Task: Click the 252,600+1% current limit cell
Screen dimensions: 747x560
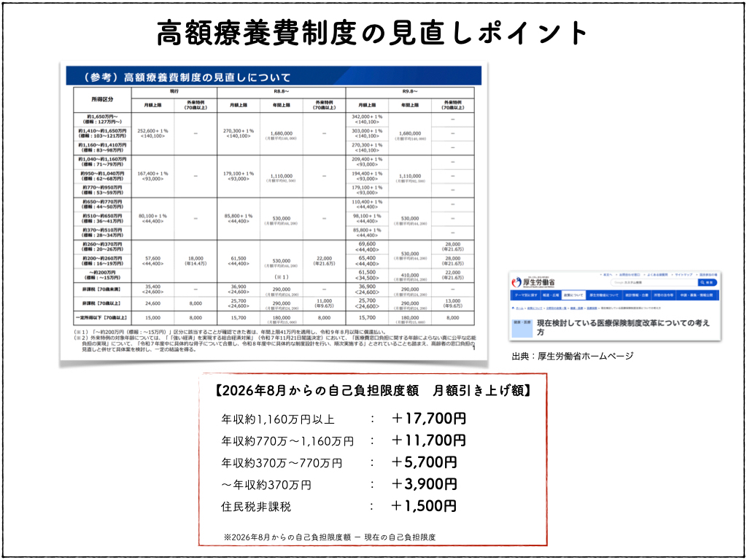Action: click(x=152, y=133)
